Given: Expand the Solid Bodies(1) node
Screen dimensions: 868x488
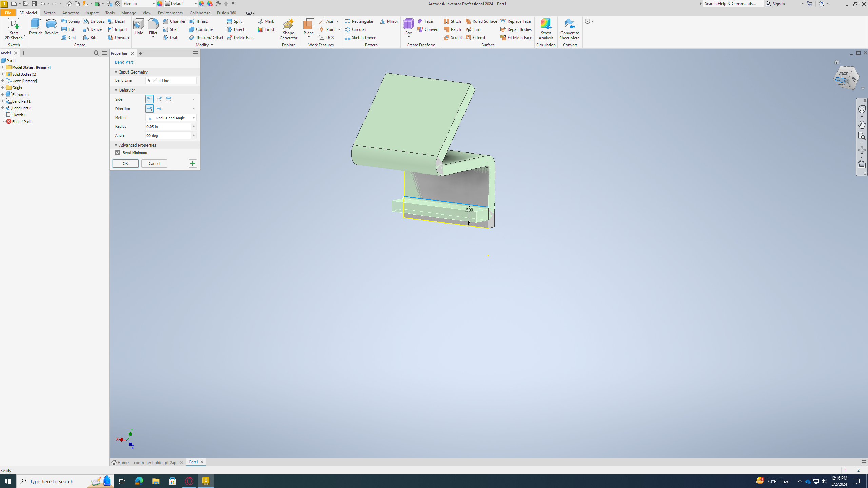Looking at the screenshot, I should (3, 74).
